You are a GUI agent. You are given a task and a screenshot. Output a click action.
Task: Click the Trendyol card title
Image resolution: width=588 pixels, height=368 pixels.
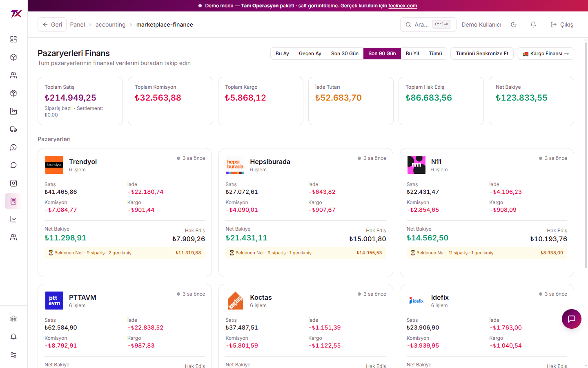pos(83,162)
